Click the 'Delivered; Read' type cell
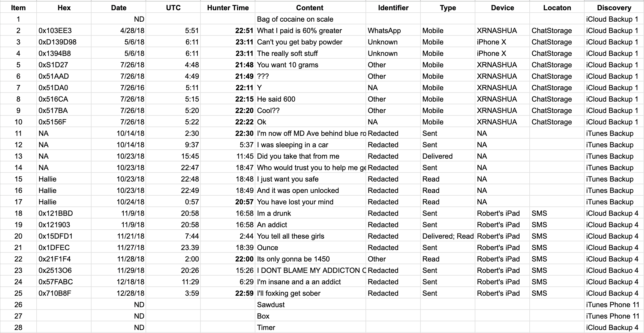This screenshot has width=644, height=333. click(x=448, y=236)
